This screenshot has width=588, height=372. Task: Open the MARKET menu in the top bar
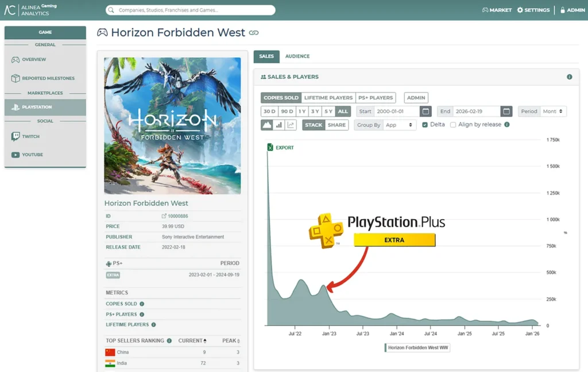tap(497, 9)
